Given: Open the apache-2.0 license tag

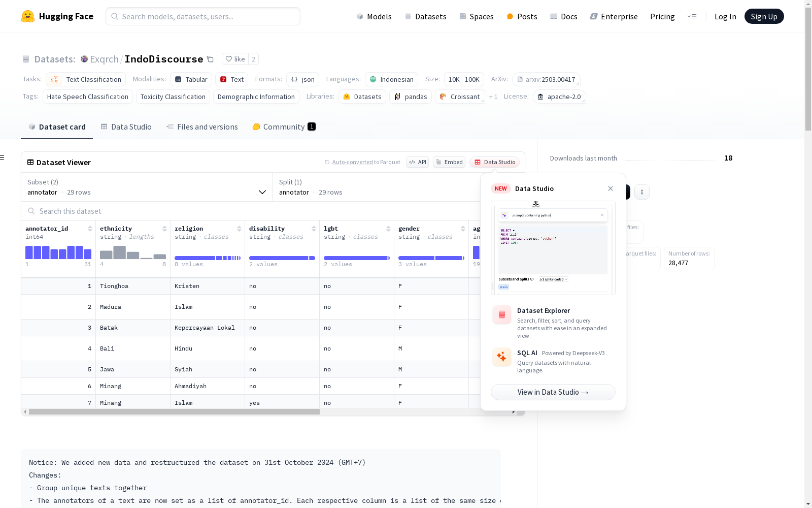Looking at the screenshot, I should tap(559, 97).
